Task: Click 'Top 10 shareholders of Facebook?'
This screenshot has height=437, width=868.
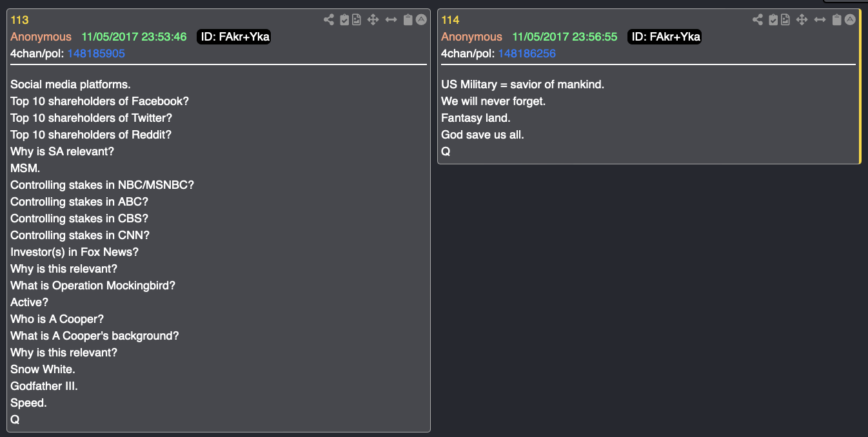Action: [99, 101]
